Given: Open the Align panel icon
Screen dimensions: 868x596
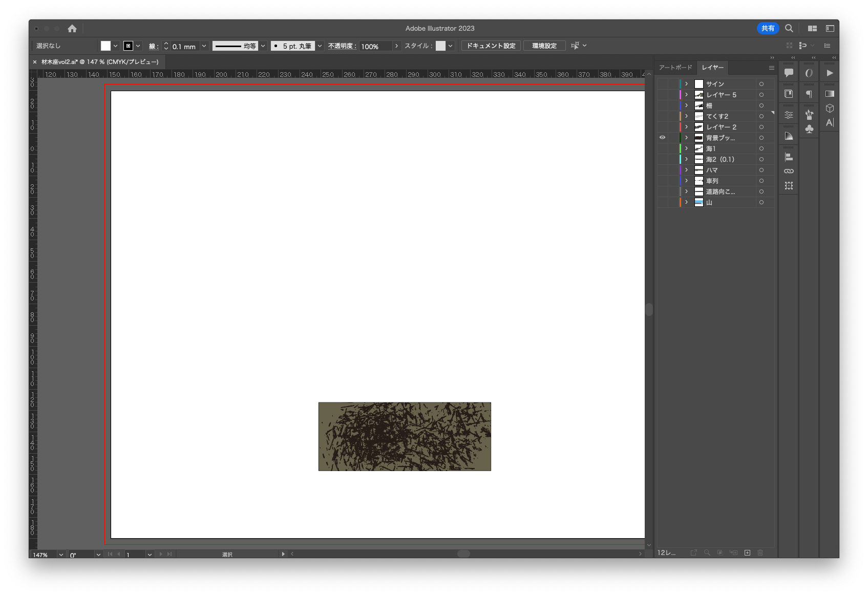Looking at the screenshot, I should tap(789, 157).
